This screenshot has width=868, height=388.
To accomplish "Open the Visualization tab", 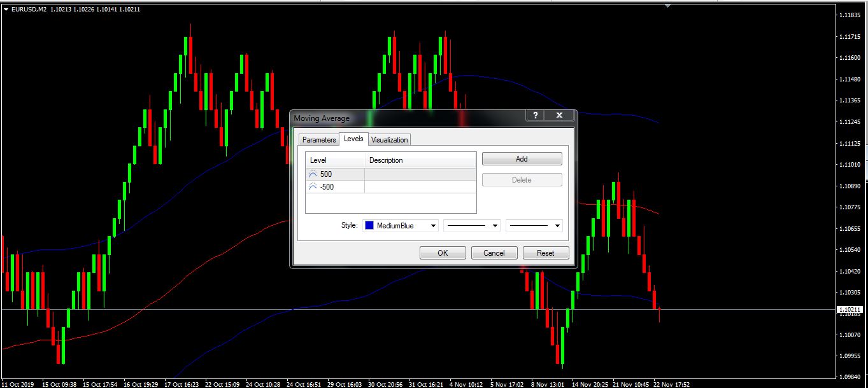I will click(x=390, y=140).
